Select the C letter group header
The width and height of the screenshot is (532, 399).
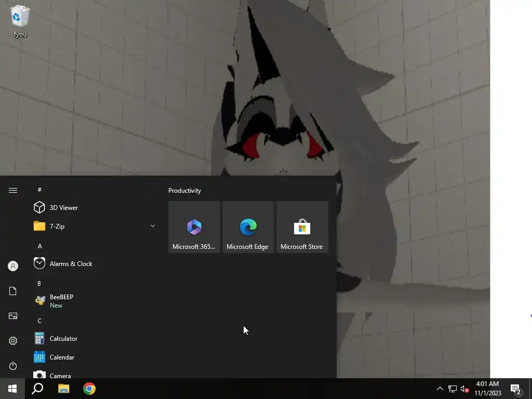pos(39,321)
